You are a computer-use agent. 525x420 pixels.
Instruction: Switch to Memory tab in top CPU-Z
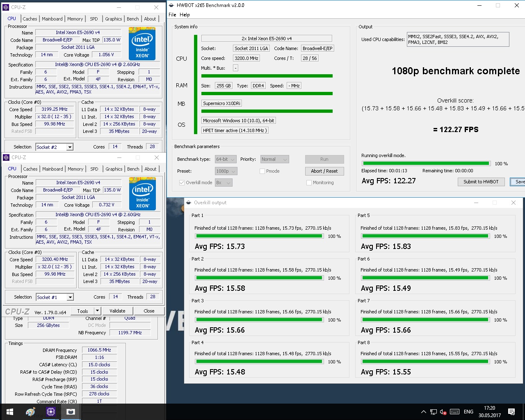point(75,19)
